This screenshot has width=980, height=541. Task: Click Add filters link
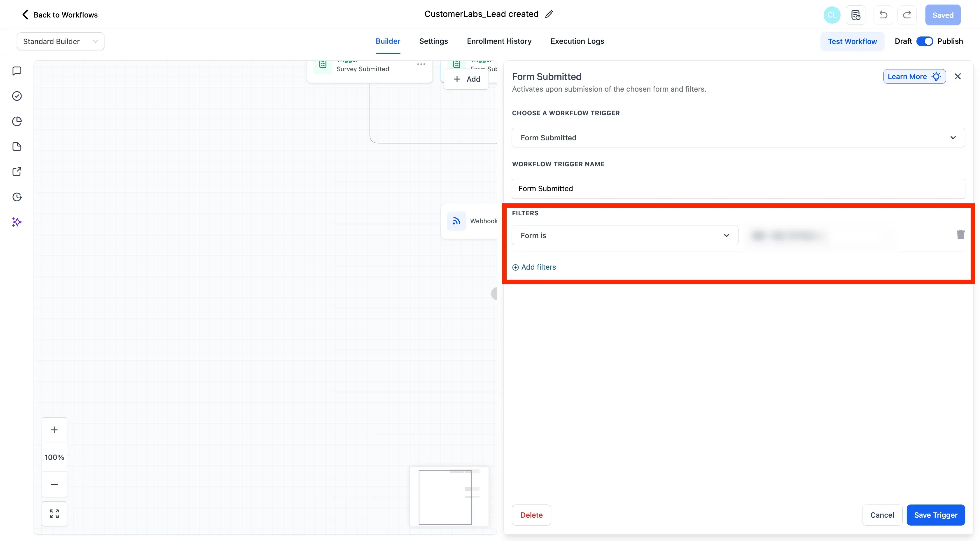click(x=534, y=267)
